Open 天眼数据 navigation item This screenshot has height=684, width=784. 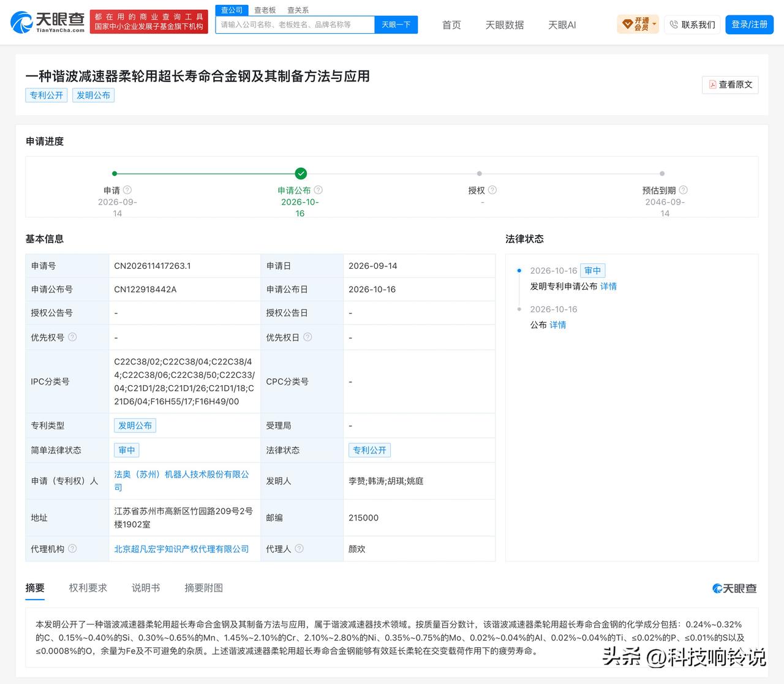coord(505,25)
